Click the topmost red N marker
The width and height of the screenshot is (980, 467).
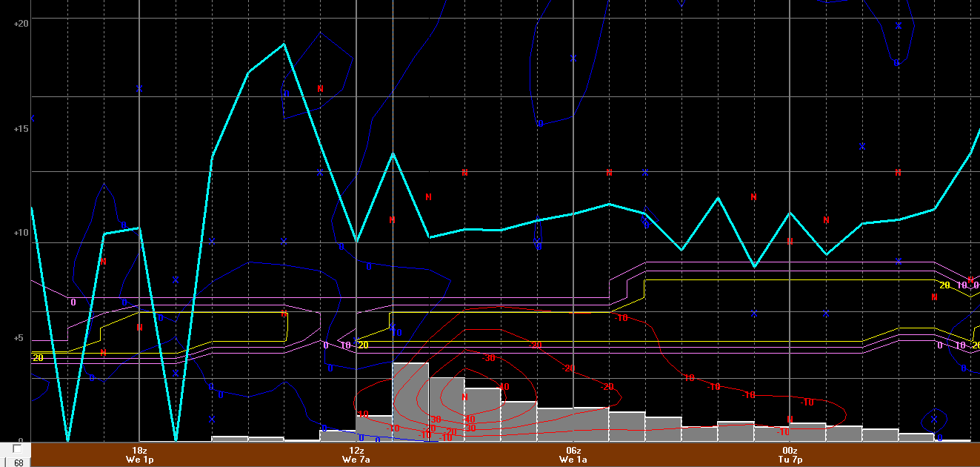click(x=320, y=89)
